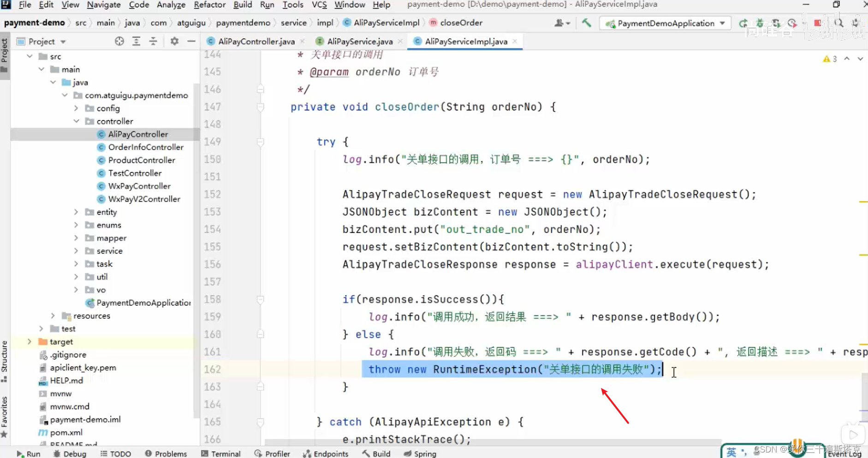Open PaymentDemoApplication run configuration dropdown
This screenshot has height=458, width=868.
pyautogui.click(x=665, y=23)
